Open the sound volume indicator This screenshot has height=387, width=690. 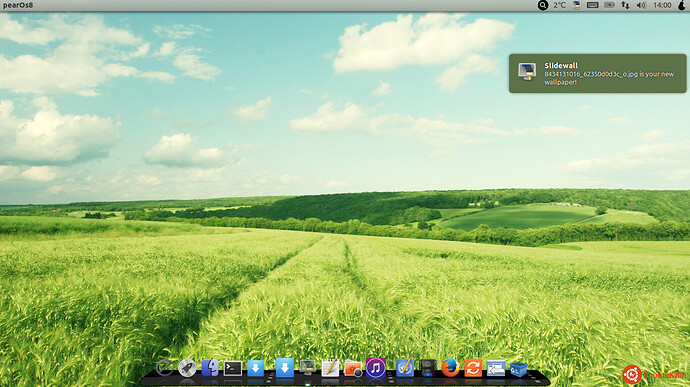pyautogui.click(x=642, y=5)
